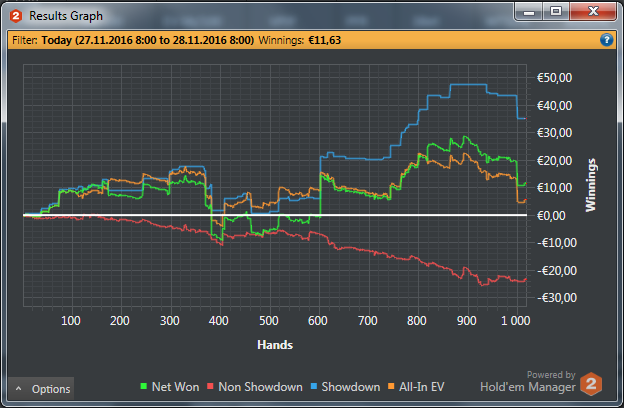Viewport: 624px width, 408px height.
Task: Toggle the Non Showdown line label
Action: (261, 388)
